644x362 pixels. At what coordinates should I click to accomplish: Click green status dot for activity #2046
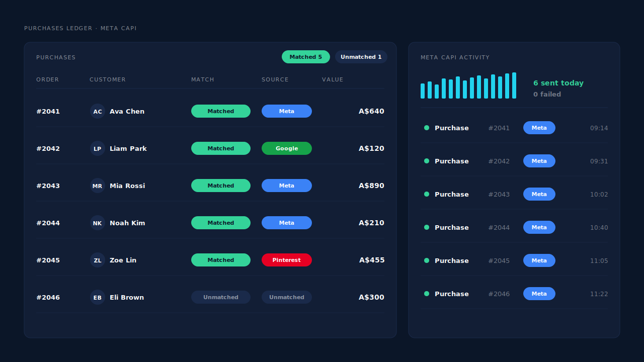pyautogui.click(x=427, y=294)
